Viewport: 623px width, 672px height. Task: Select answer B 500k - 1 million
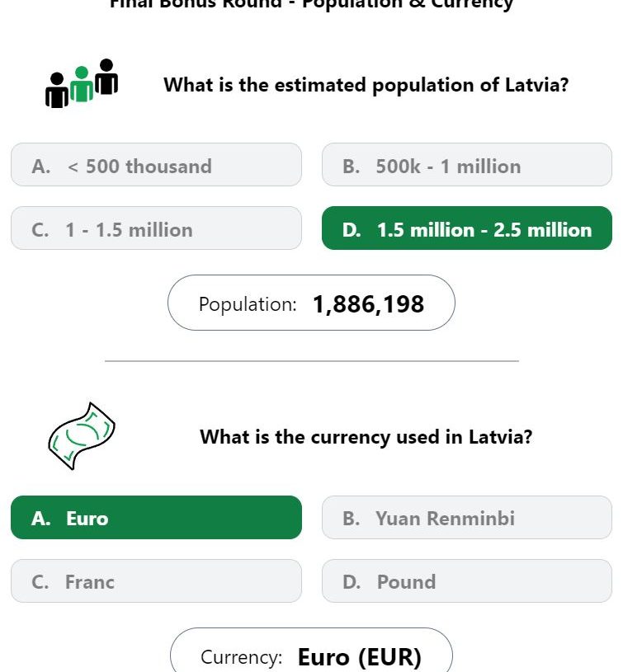tap(467, 165)
